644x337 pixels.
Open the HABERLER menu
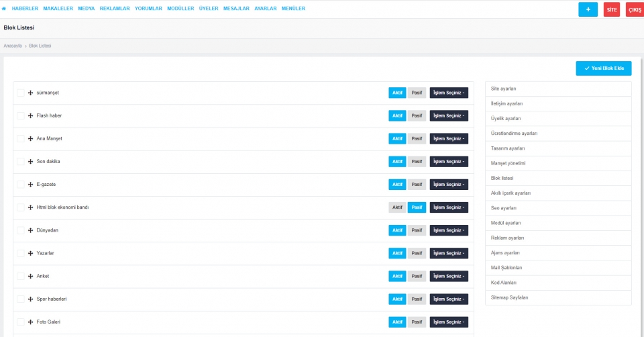pos(25,9)
